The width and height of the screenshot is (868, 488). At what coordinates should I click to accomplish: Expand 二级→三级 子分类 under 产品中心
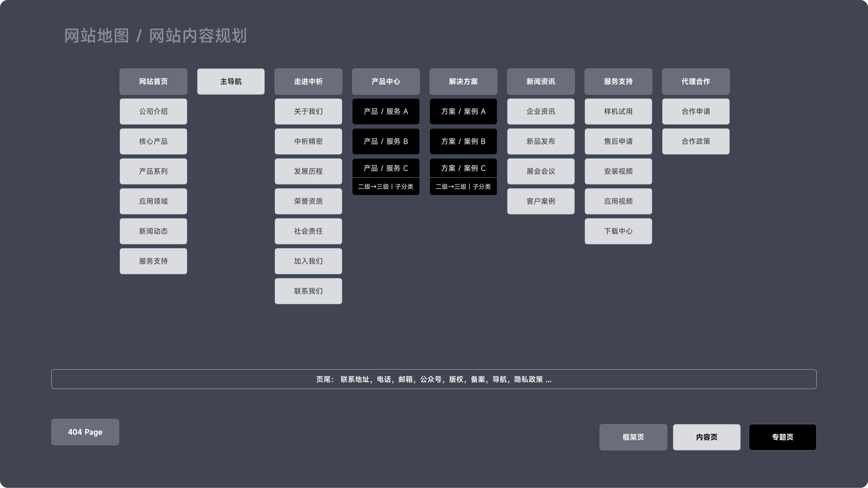click(x=386, y=187)
